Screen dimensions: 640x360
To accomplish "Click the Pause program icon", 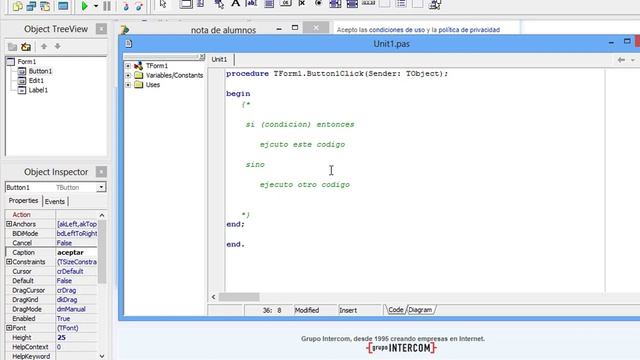I will [107, 6].
